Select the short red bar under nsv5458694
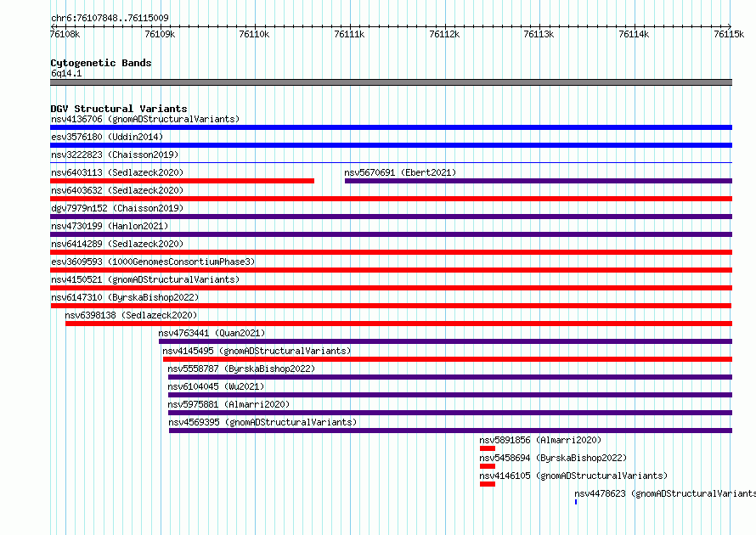 [488, 466]
